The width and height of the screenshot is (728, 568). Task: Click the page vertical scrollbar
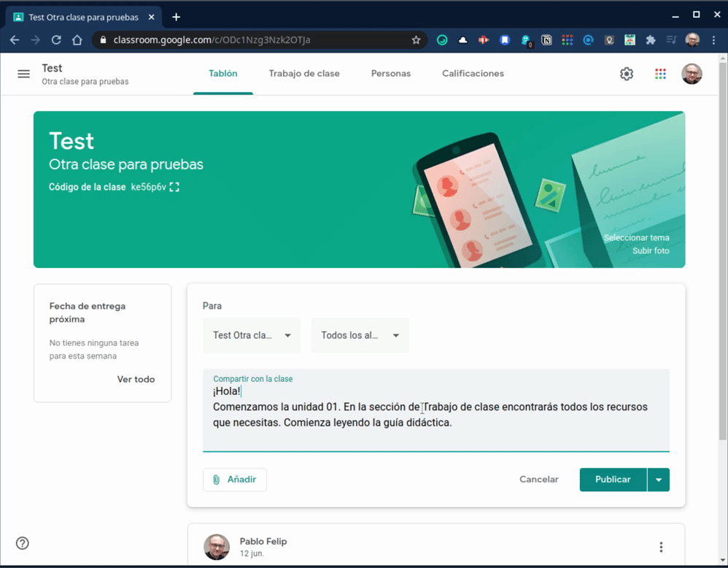[722, 251]
